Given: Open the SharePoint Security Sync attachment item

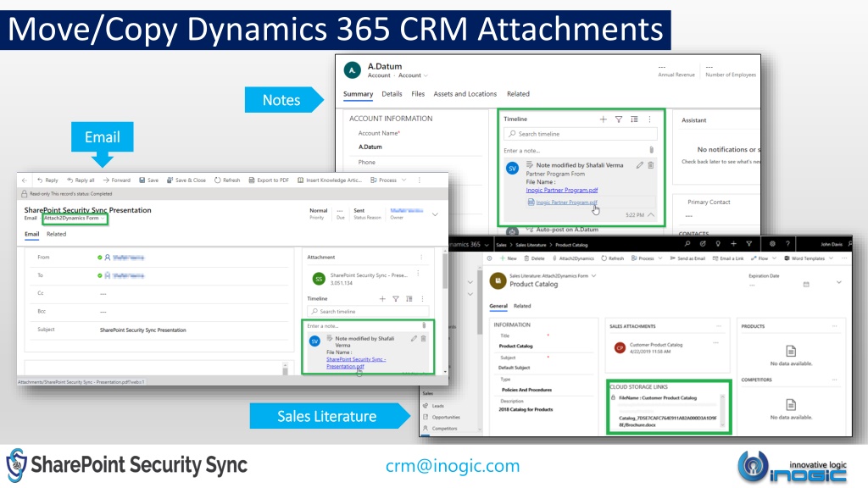Looking at the screenshot, I should click(x=363, y=279).
